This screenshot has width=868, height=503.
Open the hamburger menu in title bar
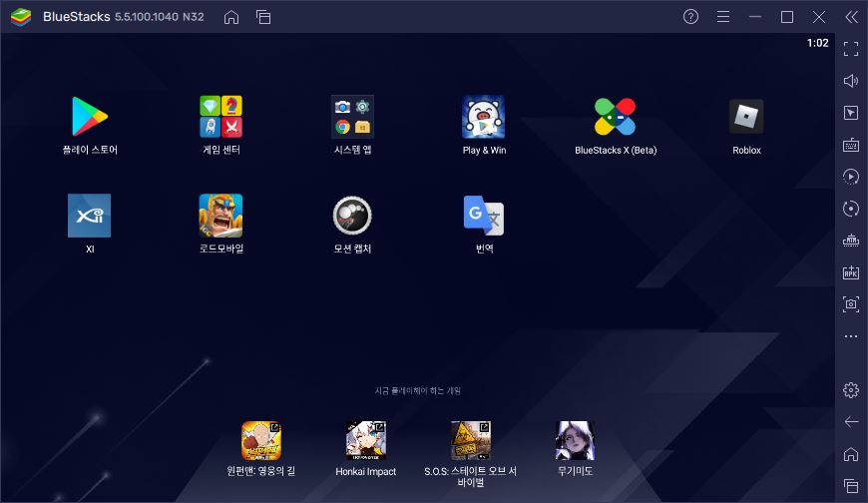pos(723,17)
